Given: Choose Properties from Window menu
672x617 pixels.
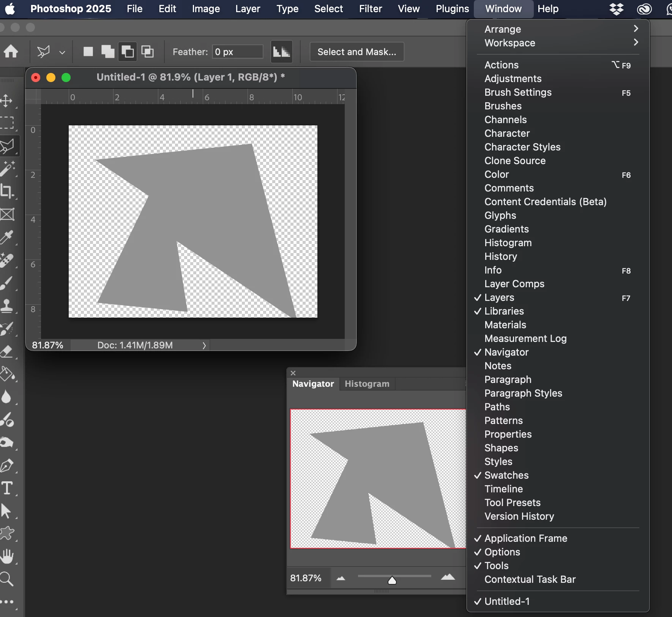Looking at the screenshot, I should pos(558,434).
